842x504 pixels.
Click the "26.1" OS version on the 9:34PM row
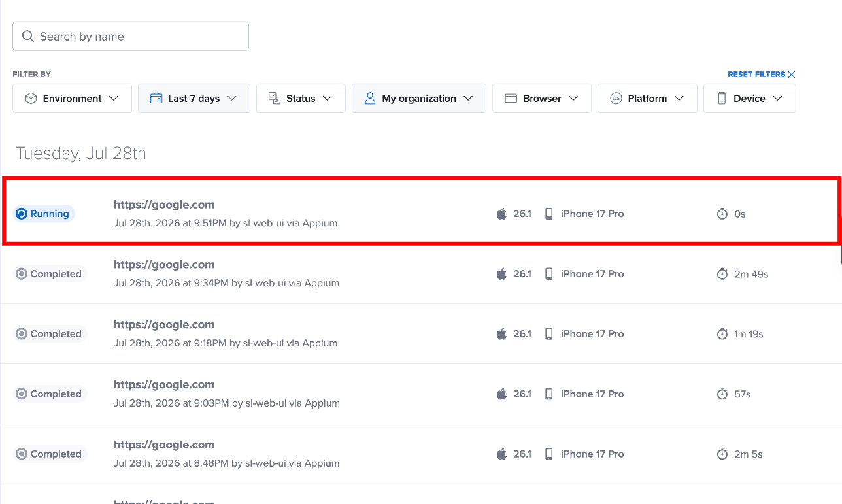point(522,274)
